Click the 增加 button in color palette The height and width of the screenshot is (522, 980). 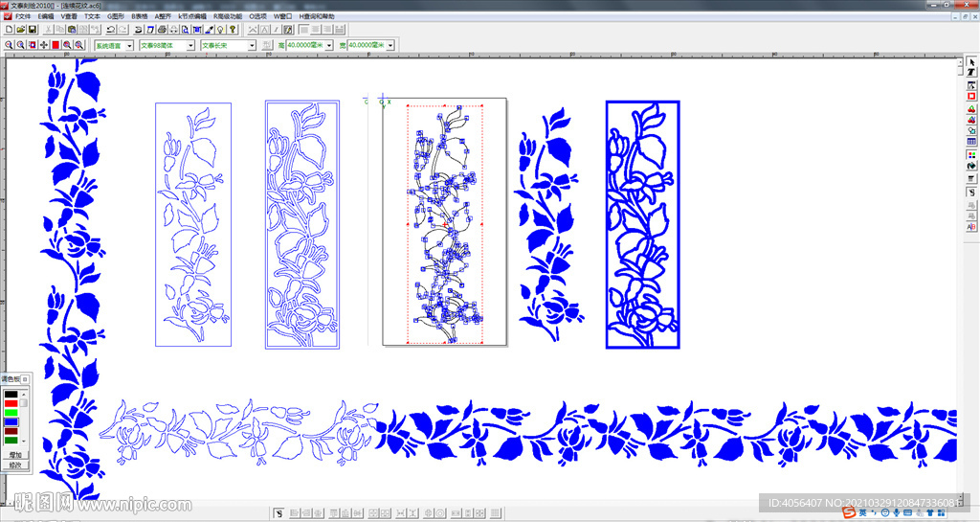click(x=15, y=454)
